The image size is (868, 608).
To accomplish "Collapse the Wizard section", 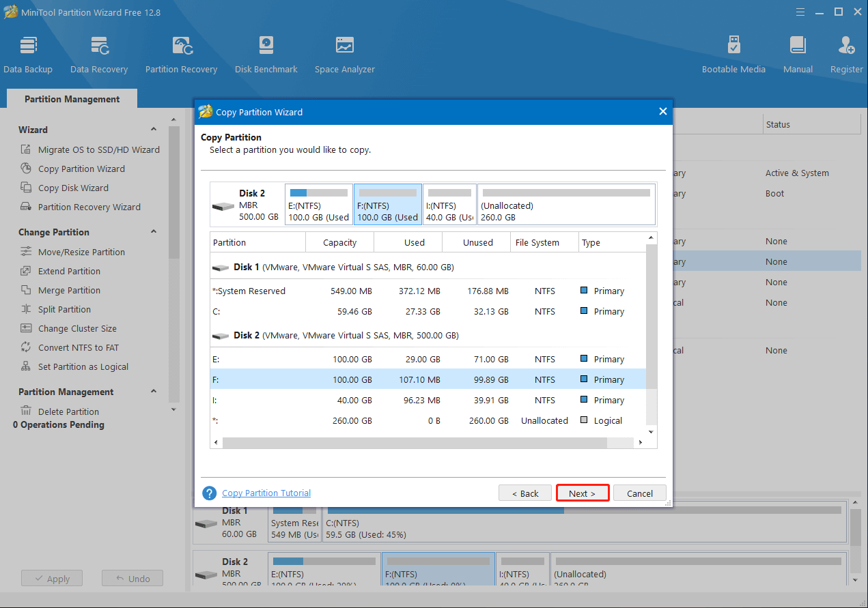I will pyautogui.click(x=153, y=130).
